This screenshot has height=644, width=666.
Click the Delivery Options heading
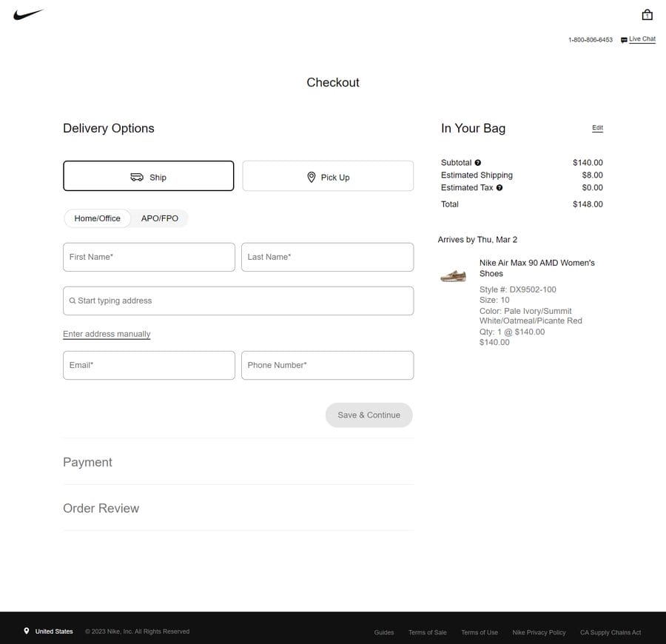tap(109, 128)
